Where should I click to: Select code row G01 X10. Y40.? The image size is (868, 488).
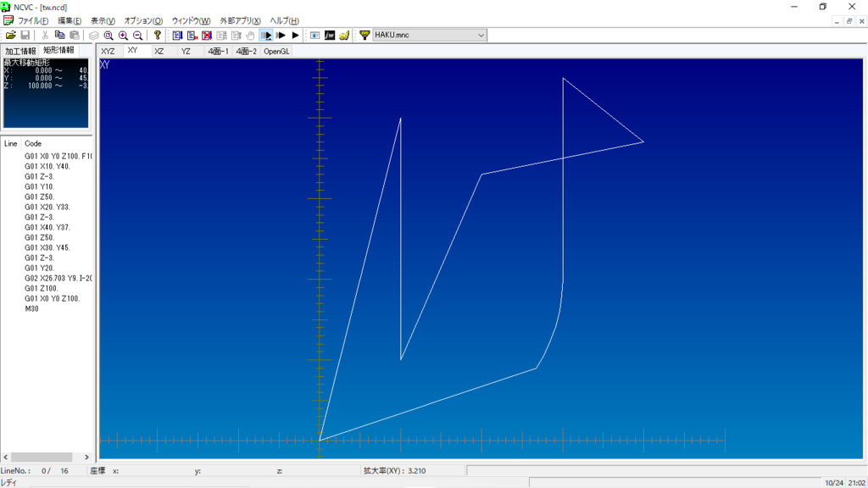pos(47,167)
